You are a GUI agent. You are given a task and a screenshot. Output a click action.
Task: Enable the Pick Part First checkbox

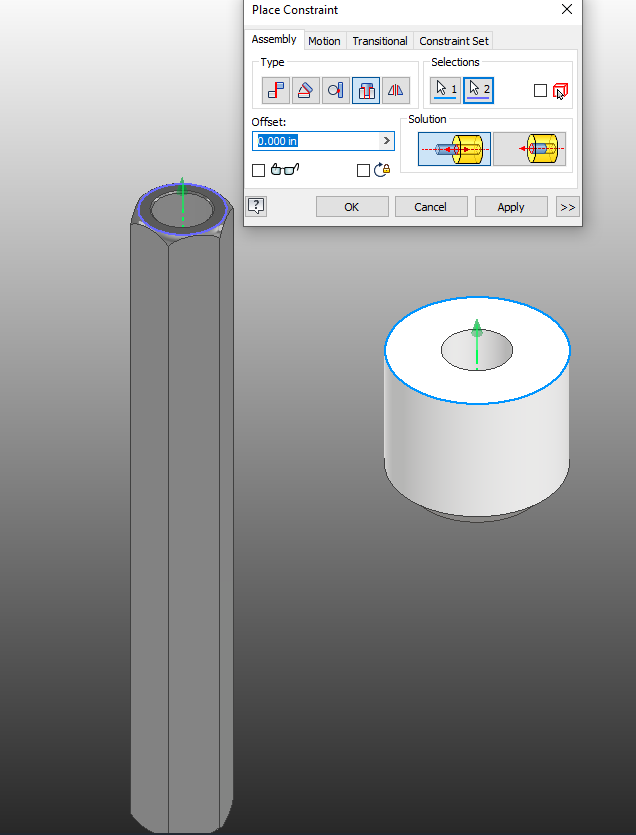coord(540,91)
